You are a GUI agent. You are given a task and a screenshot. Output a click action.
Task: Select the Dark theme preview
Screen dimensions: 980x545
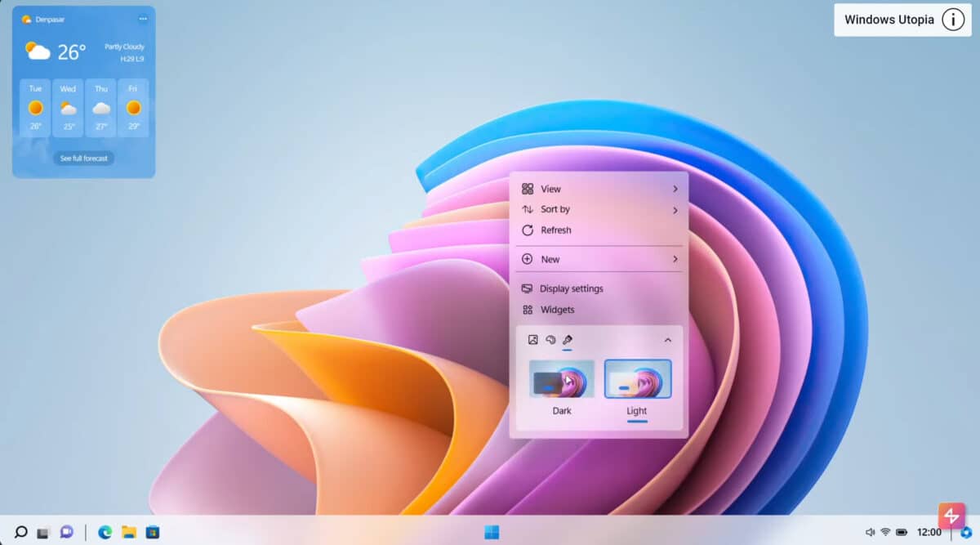pyautogui.click(x=562, y=377)
